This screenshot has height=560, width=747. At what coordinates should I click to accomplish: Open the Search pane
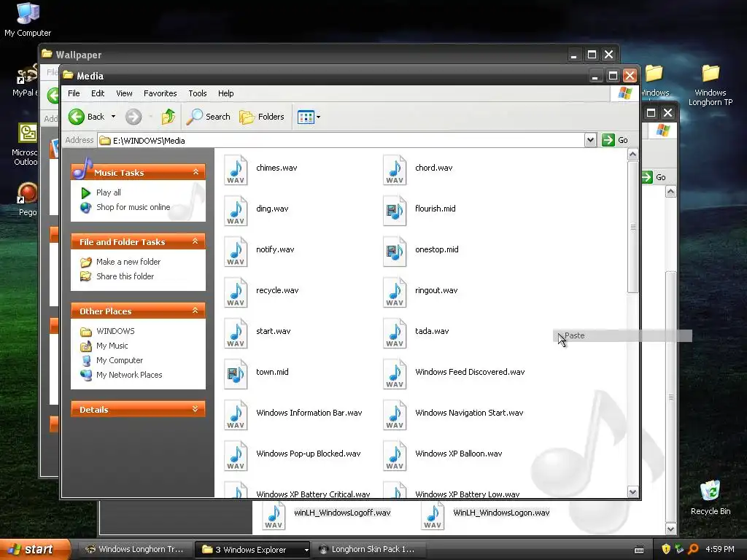coord(208,117)
